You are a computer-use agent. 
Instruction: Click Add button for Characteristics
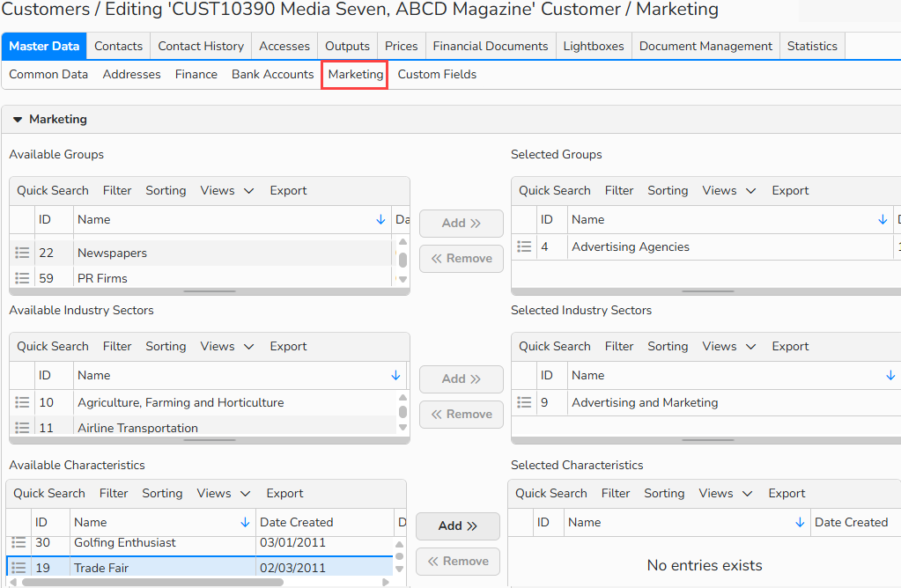(x=458, y=526)
